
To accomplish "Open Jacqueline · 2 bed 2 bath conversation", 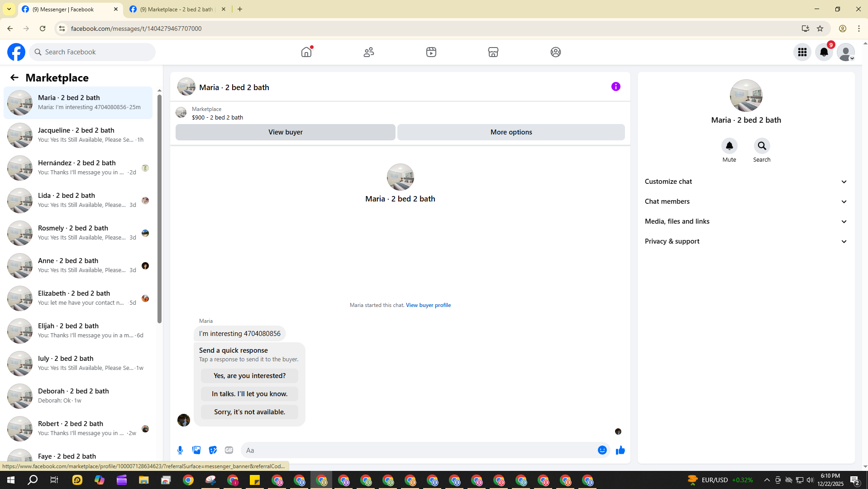I will (78, 135).
